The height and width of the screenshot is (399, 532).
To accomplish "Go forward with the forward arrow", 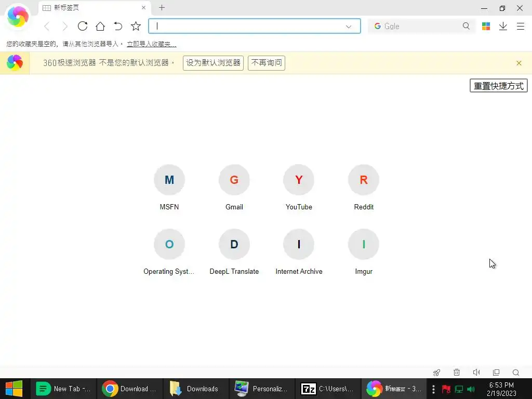I will tap(65, 26).
